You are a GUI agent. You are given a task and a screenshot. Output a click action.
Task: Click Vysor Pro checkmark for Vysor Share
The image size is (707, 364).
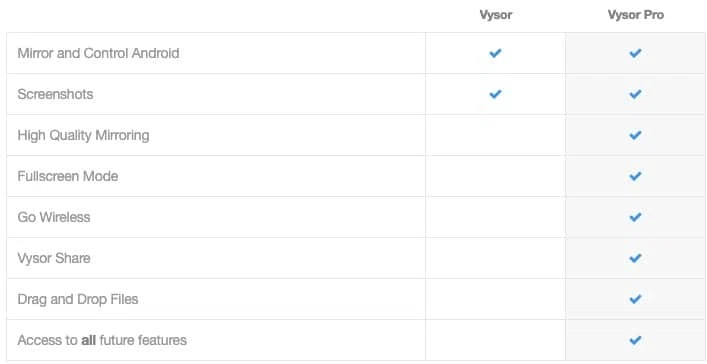tap(635, 258)
